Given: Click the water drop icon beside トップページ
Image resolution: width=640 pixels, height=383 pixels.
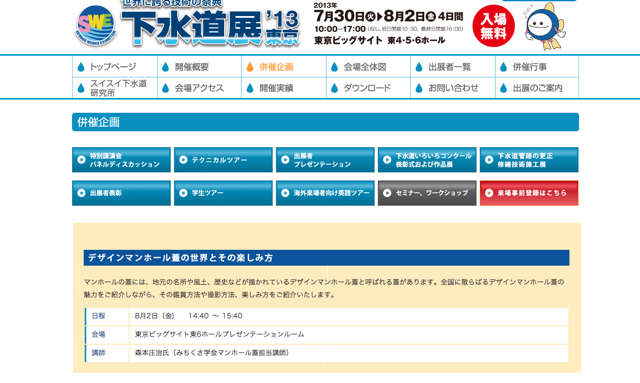Looking at the screenshot, I should [81, 67].
